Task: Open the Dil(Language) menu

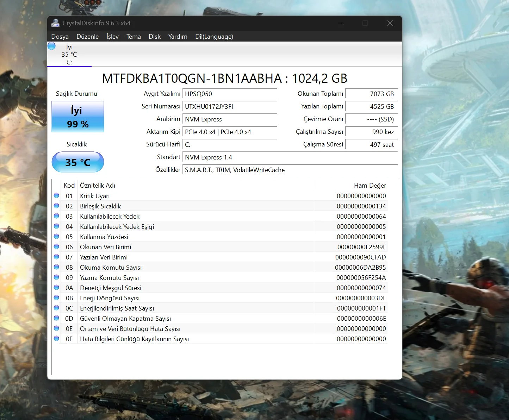Action: (x=214, y=37)
